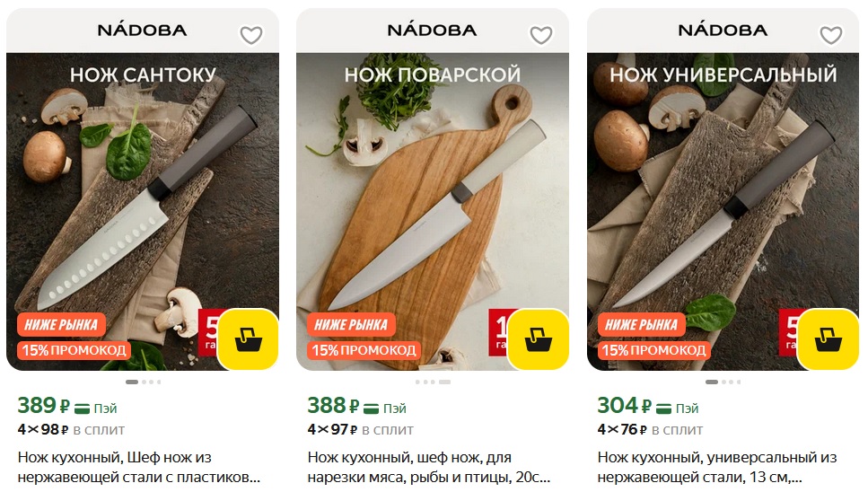Click the Пэй card icon beside 389 ₽
This screenshot has height=492, width=868.
point(82,409)
